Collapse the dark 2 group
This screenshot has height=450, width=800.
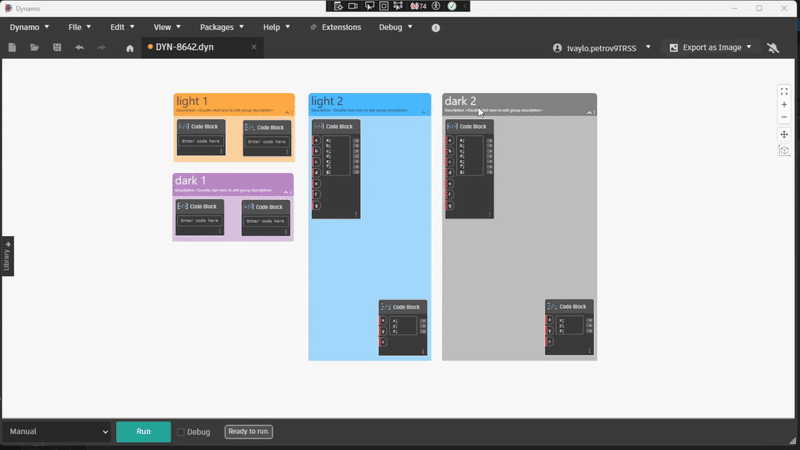coord(590,112)
